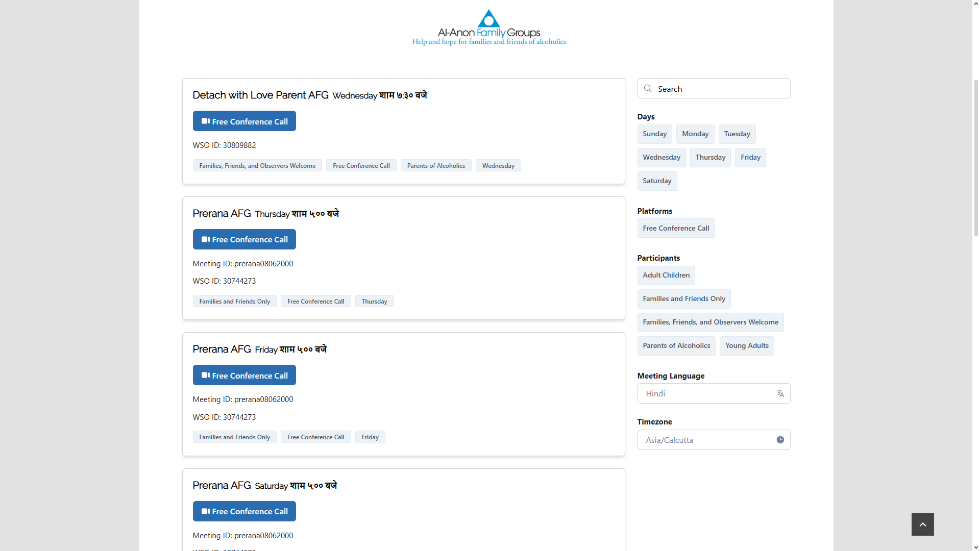Screen dimensions: 980x551
Task: Enable the Adult Children participants filter
Action: click(x=666, y=275)
